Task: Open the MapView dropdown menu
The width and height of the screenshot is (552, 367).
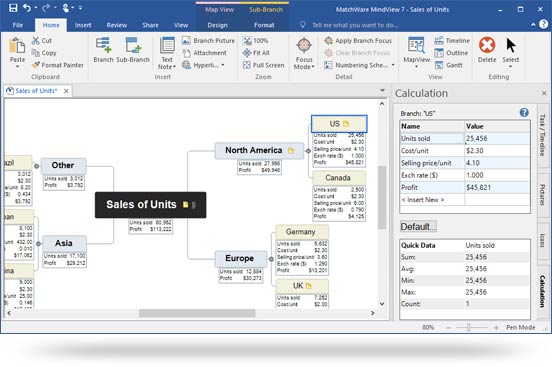Action: click(416, 67)
